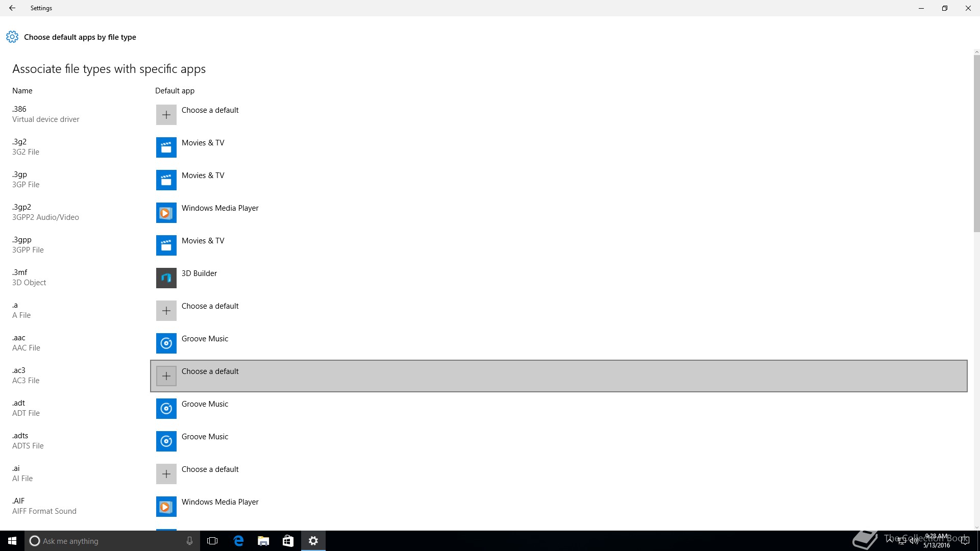Click the "Default app" column header
980x551 pixels.
point(175,91)
